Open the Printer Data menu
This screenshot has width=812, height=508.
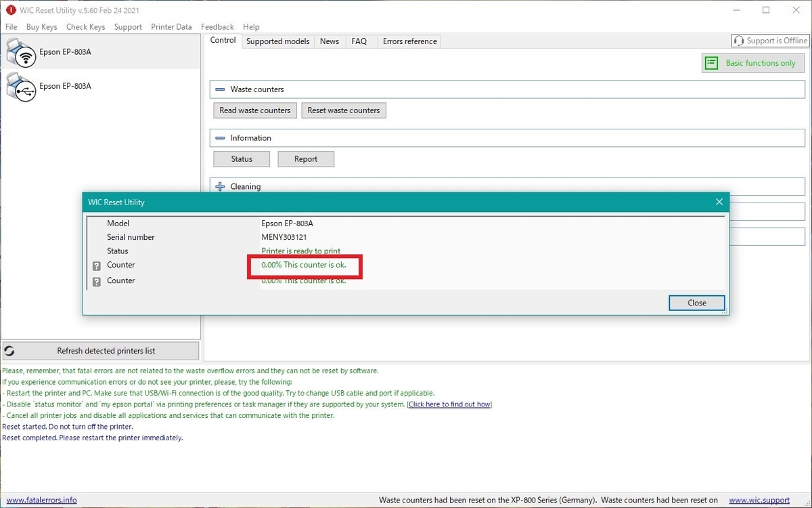pos(171,27)
